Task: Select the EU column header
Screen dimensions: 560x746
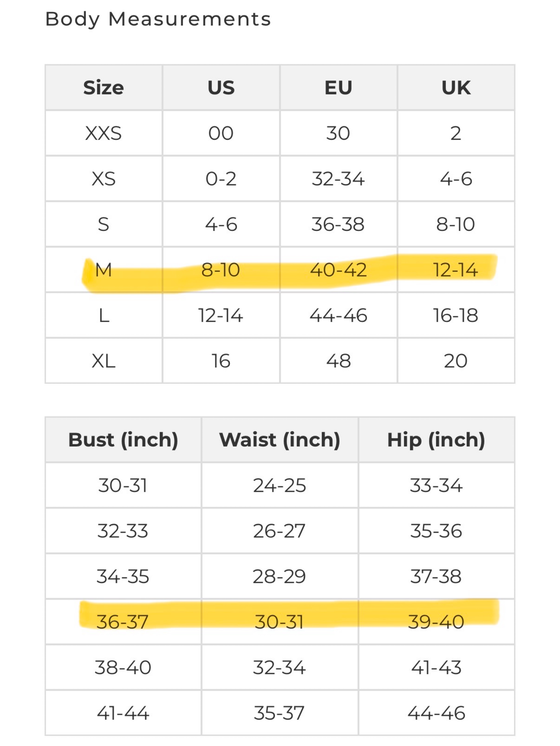Action: pos(339,88)
